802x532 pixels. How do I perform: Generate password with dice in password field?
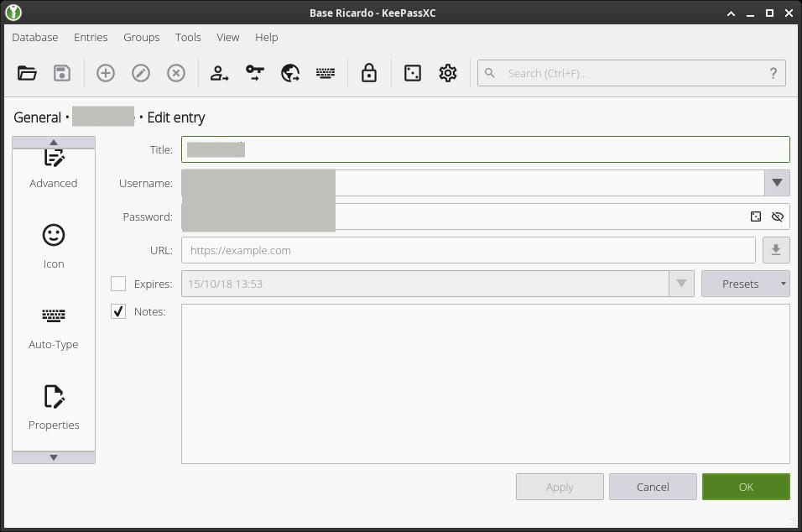756,216
